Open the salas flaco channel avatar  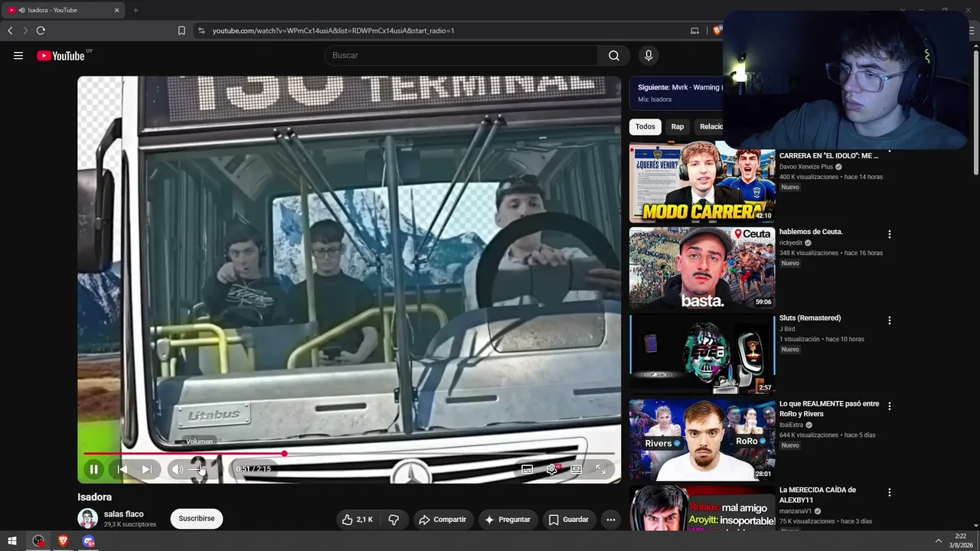87,518
